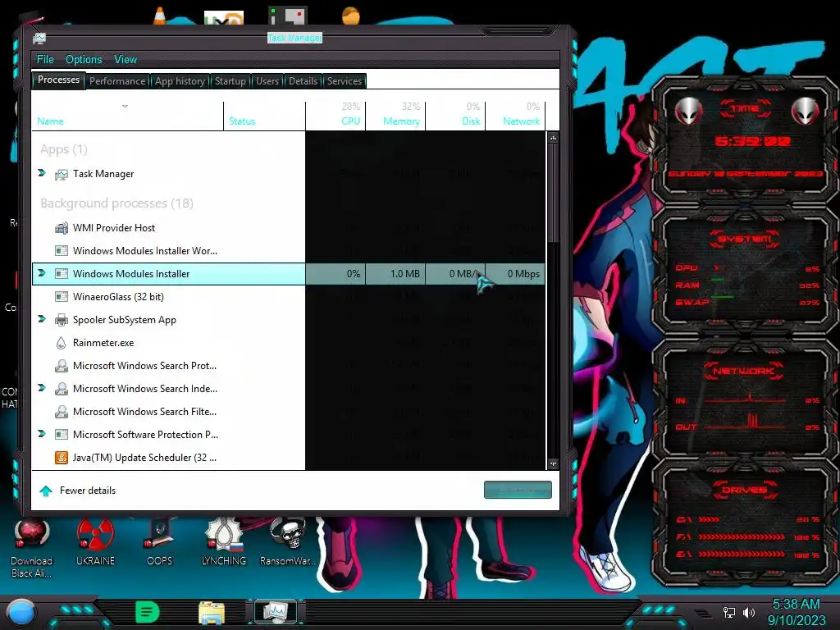Click the Microsoft Windows Search Protocol icon
Viewport: 840px width, 630px height.
(62, 366)
